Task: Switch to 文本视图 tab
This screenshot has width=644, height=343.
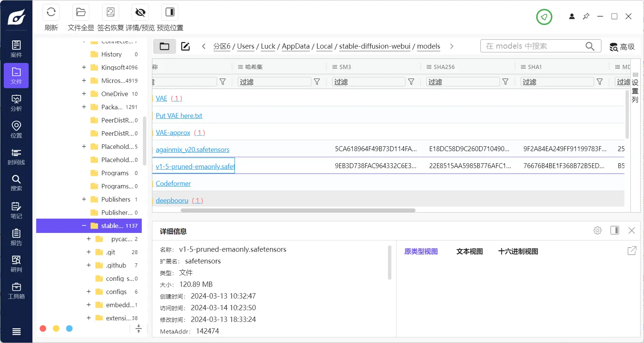Action: [x=469, y=251]
